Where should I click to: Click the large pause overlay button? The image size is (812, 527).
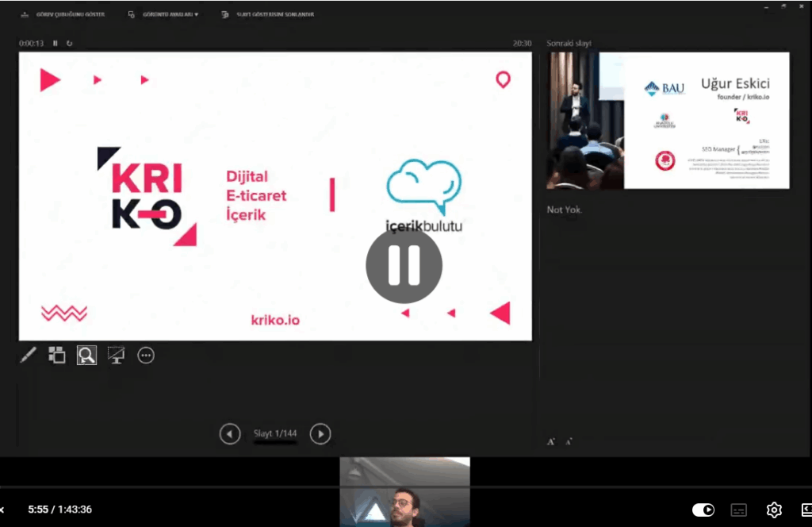404,265
